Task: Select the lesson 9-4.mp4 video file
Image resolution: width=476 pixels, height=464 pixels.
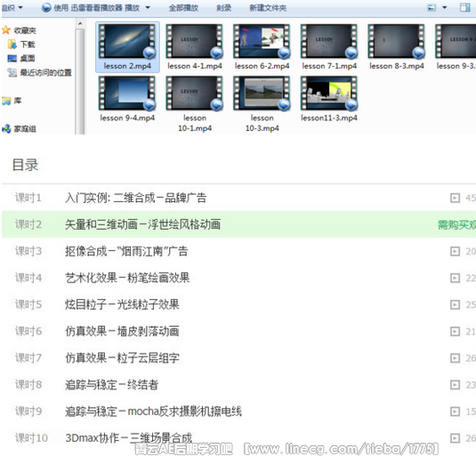Action: 127,100
